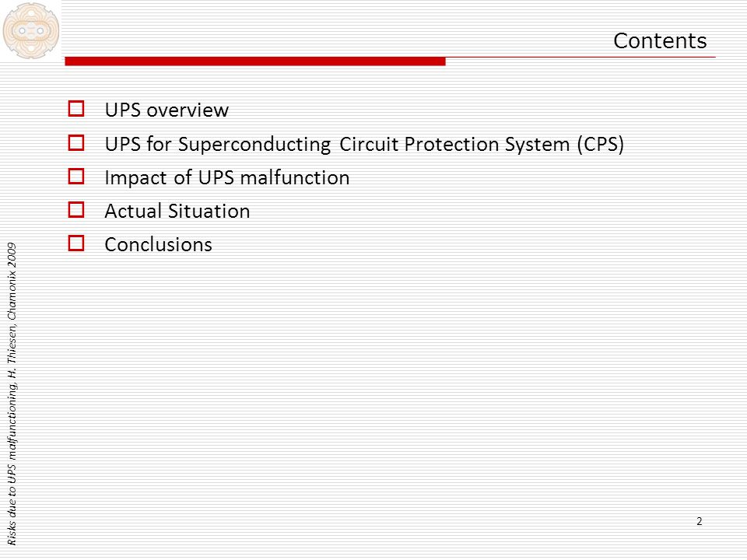The width and height of the screenshot is (747, 560).
Task: Jump to UPS for Superconducting Circuit Protection System
Action: [x=364, y=144]
